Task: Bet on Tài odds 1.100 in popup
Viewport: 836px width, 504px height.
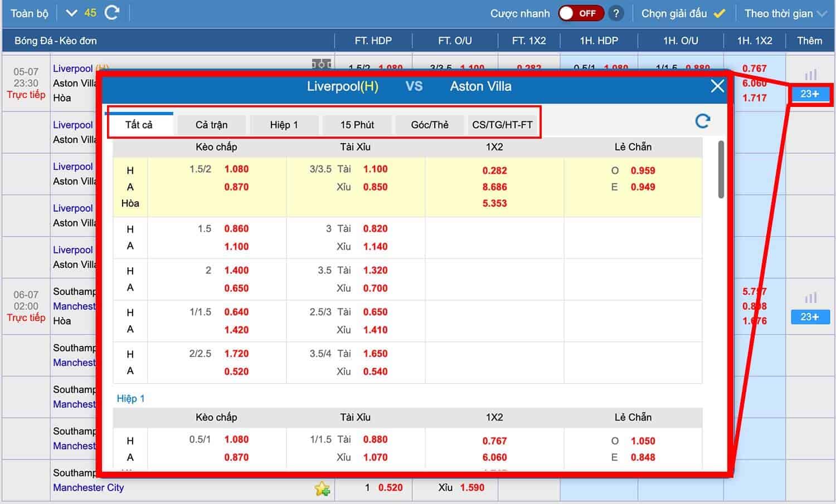Action: (375, 169)
